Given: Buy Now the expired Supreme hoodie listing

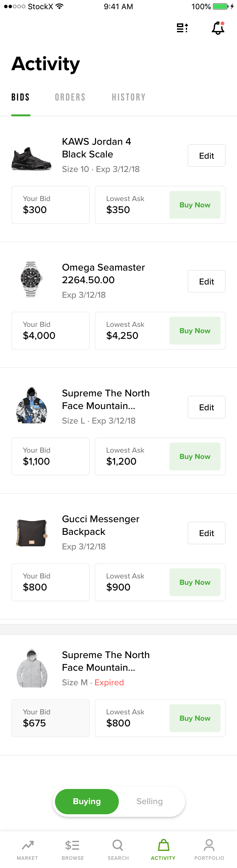Looking at the screenshot, I should pos(195,718).
